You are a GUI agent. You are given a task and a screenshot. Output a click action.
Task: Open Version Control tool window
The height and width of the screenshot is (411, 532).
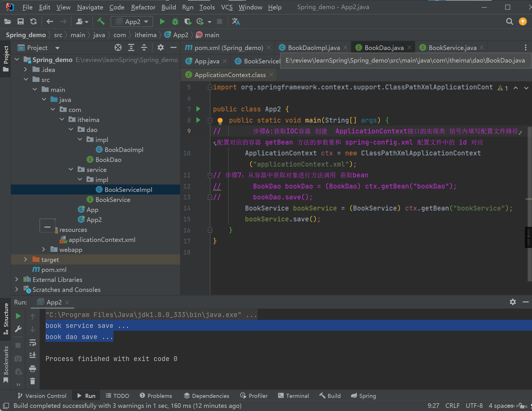tap(42, 396)
